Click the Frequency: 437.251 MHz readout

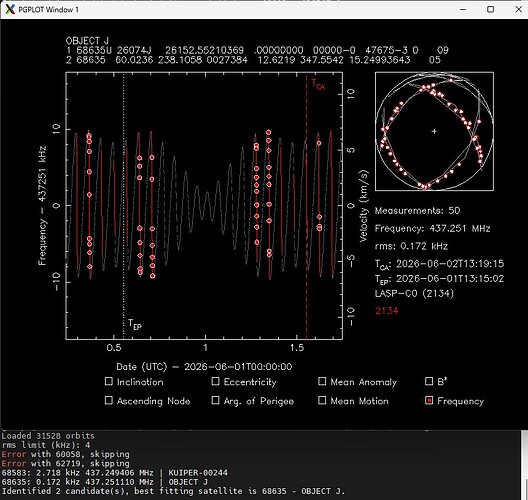coord(432,229)
